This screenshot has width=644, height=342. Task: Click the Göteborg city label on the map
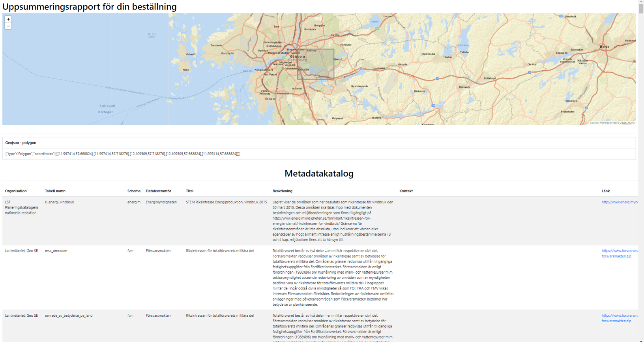(x=297, y=56)
